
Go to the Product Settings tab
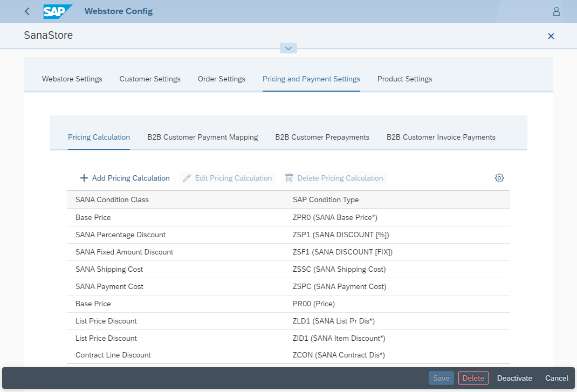click(x=405, y=79)
